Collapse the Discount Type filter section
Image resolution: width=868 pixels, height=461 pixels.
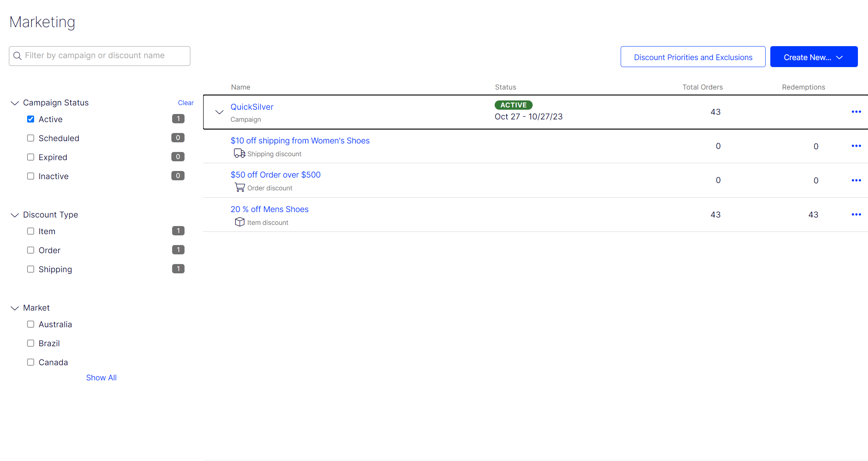[15, 215]
